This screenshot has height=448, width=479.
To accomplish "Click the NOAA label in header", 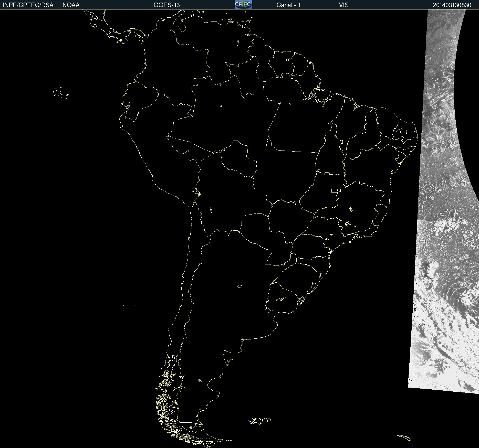I will [71, 5].
